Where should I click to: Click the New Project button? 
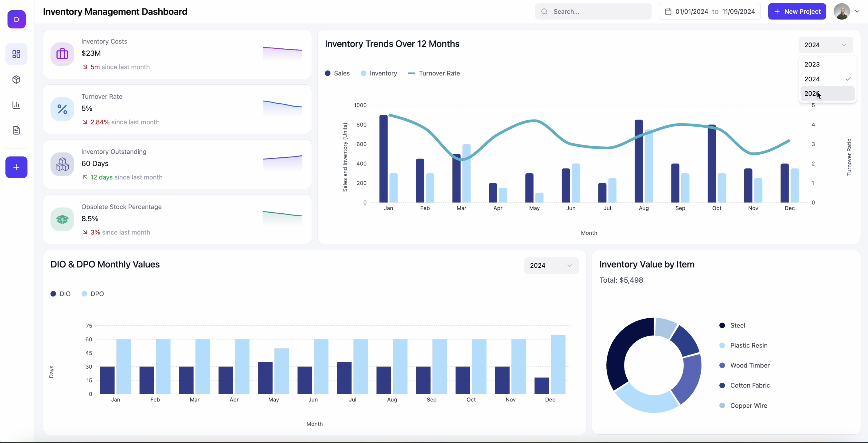(x=797, y=11)
